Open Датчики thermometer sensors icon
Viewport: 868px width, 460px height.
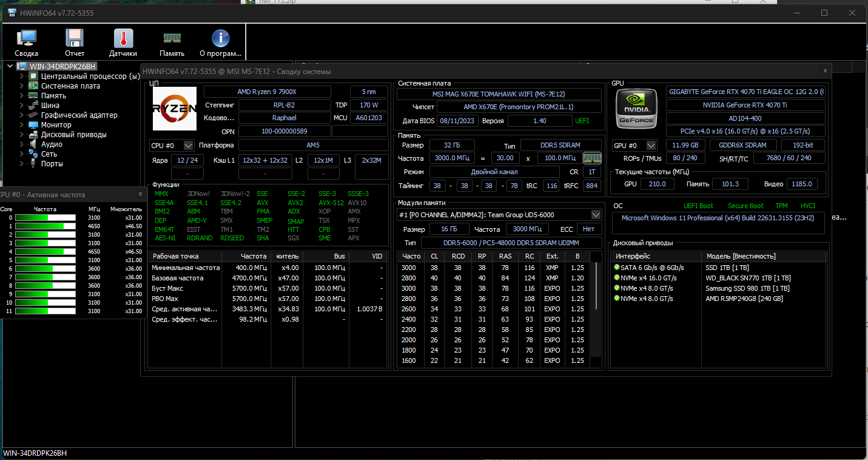[x=123, y=38]
